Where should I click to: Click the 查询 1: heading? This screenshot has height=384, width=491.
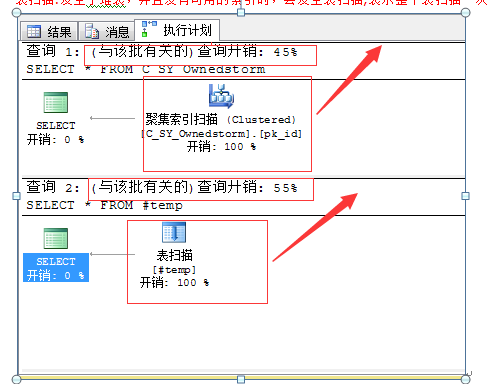pyautogui.click(x=53, y=52)
